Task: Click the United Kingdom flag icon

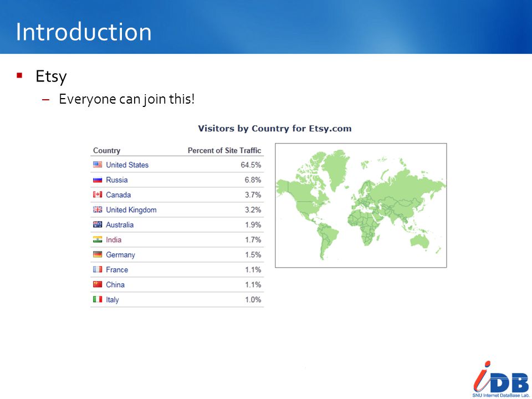Action: (x=98, y=209)
